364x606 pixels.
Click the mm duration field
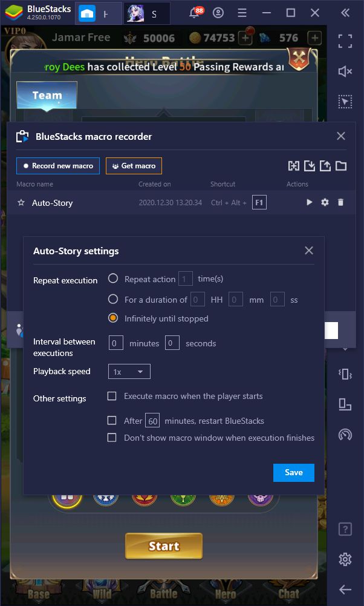click(x=236, y=300)
